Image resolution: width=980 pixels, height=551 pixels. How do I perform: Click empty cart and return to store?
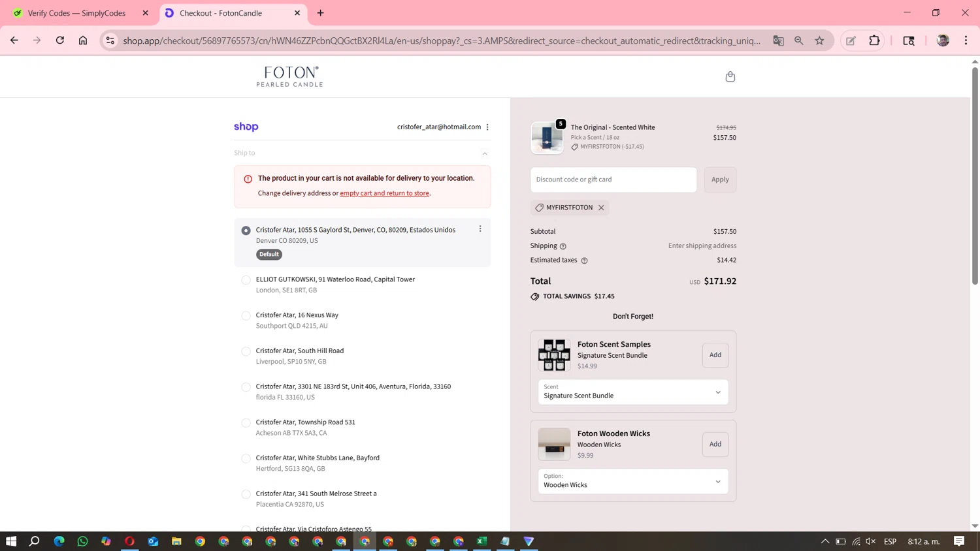click(x=384, y=193)
